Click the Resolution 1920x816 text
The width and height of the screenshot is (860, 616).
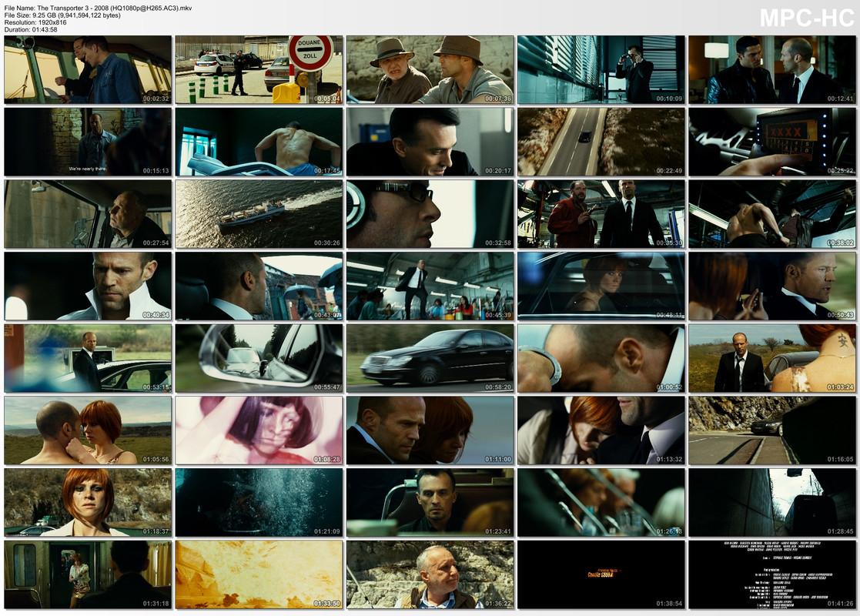click(35, 22)
